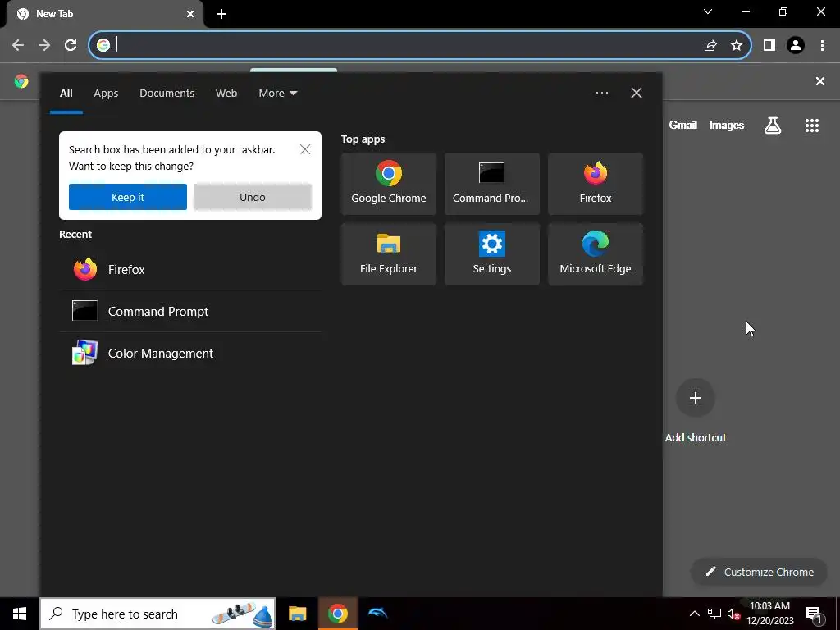Open new tab with plus button

(x=221, y=14)
